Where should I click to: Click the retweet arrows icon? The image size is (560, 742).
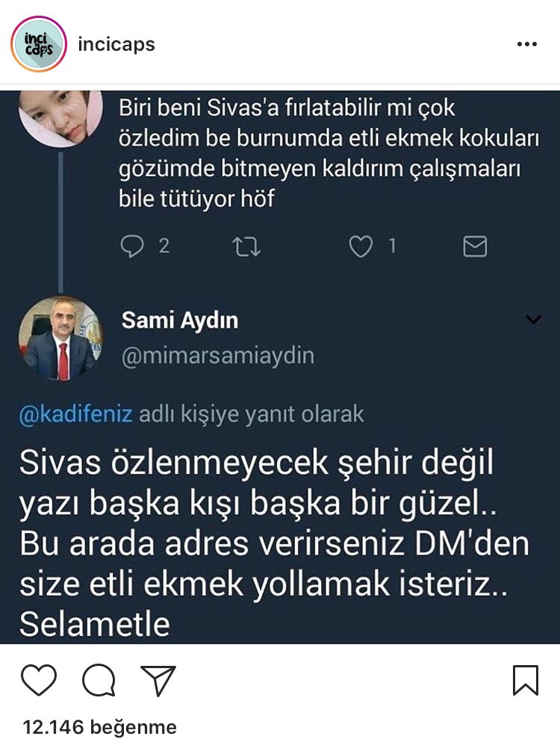tap(246, 246)
